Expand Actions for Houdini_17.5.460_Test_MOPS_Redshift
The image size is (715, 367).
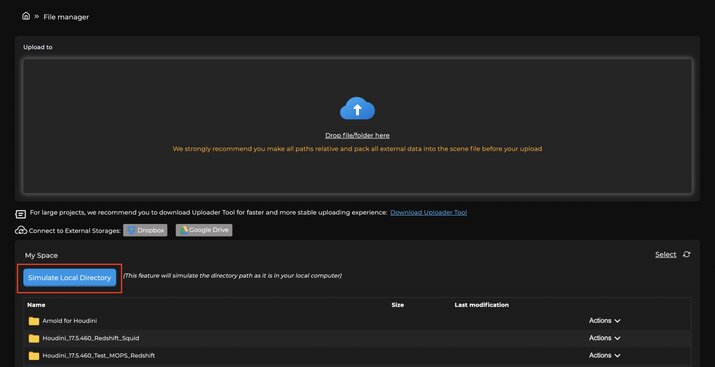pyautogui.click(x=604, y=355)
